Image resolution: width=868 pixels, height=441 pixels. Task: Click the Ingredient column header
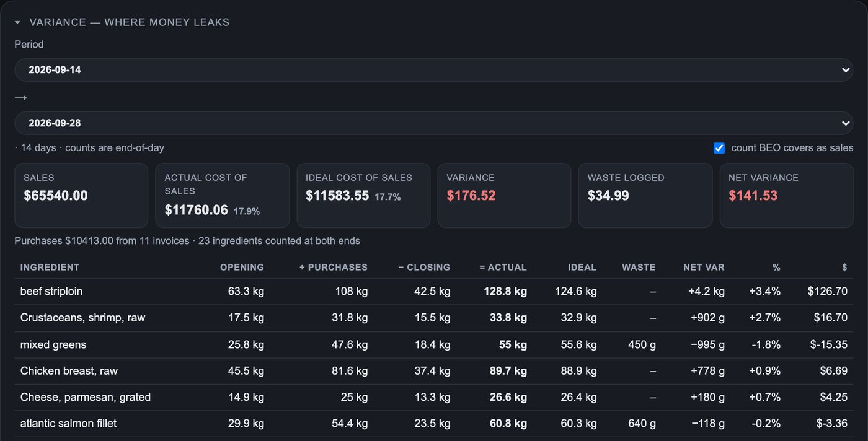[x=50, y=268]
